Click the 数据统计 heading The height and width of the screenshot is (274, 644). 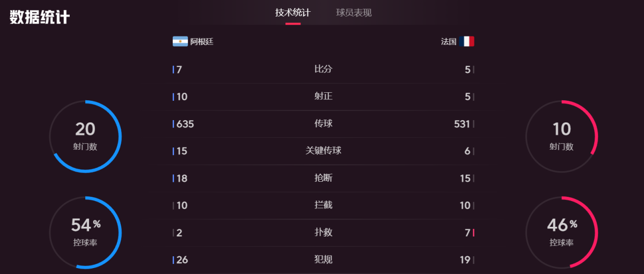(40, 17)
